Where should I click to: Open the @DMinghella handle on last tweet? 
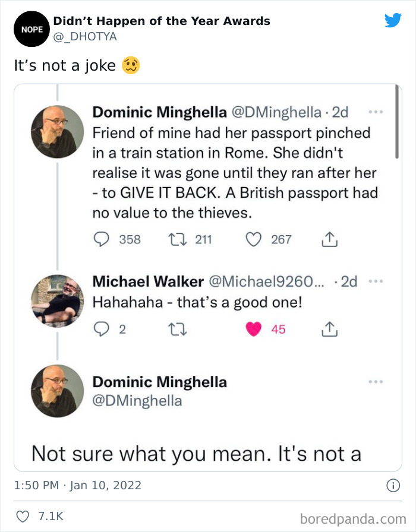click(137, 401)
